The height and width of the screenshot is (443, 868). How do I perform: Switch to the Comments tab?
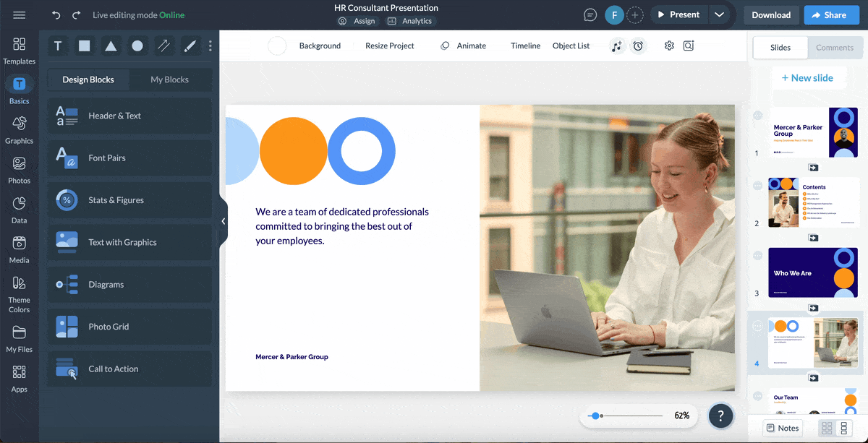click(835, 47)
